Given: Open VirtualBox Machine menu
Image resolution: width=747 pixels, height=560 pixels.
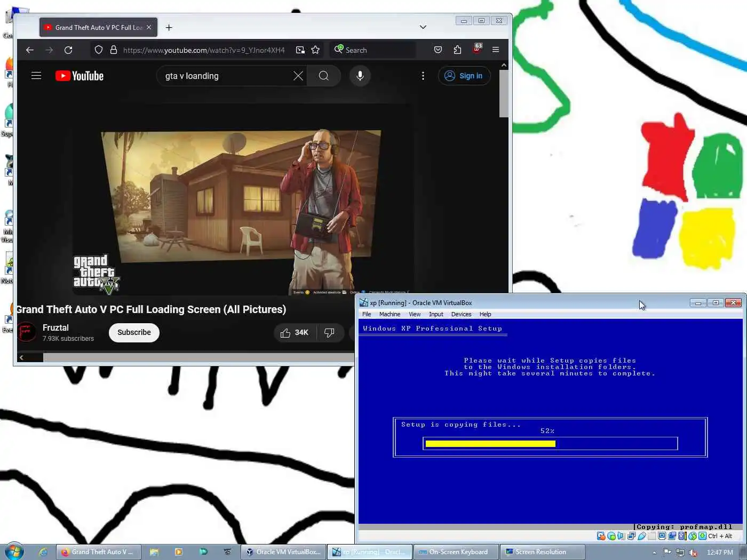Looking at the screenshot, I should click(390, 314).
